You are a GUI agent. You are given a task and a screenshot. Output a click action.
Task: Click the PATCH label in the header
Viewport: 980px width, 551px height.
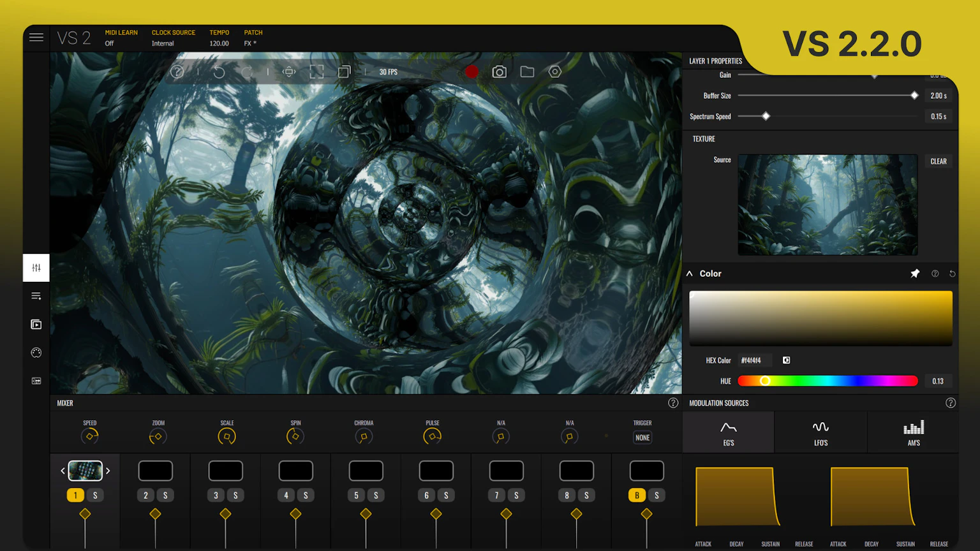pyautogui.click(x=253, y=33)
